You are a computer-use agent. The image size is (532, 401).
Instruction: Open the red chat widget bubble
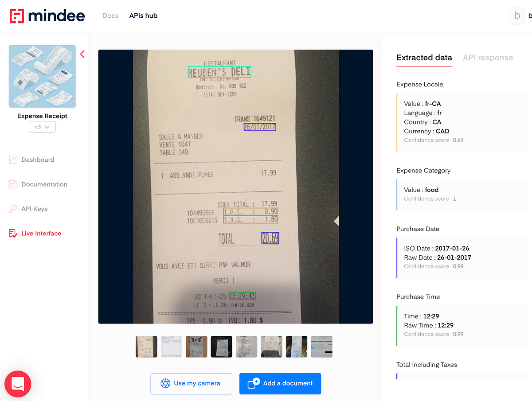click(18, 384)
